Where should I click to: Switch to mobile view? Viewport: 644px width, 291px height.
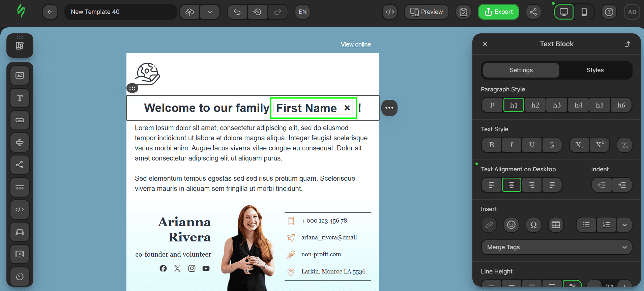pyautogui.click(x=584, y=12)
